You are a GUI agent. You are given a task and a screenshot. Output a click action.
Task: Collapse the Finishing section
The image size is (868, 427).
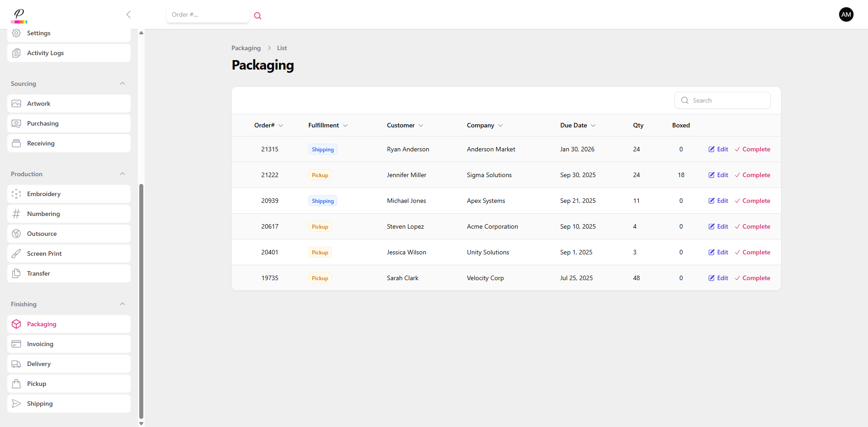click(123, 304)
